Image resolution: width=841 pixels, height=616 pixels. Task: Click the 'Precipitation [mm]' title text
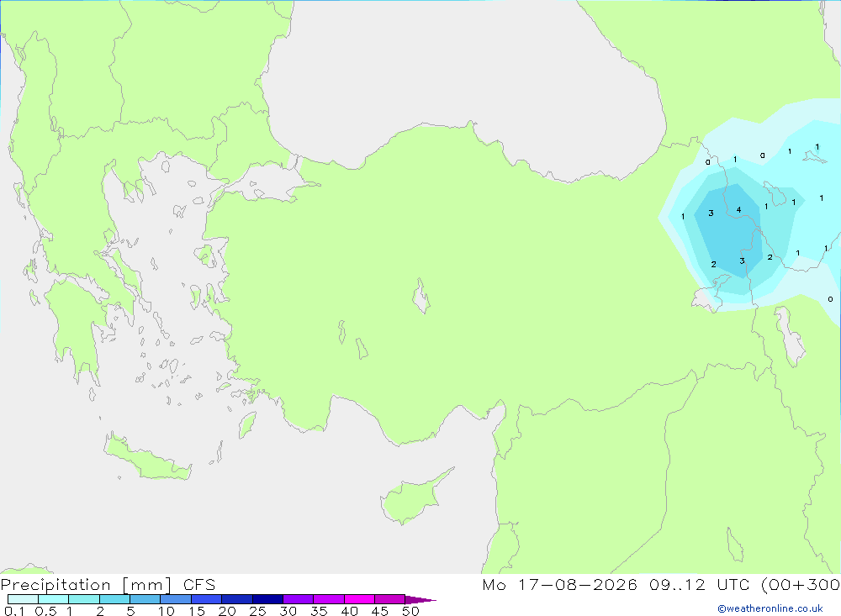(x=87, y=585)
